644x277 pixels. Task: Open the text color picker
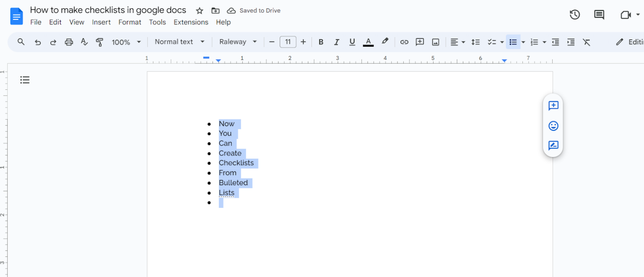tap(368, 42)
